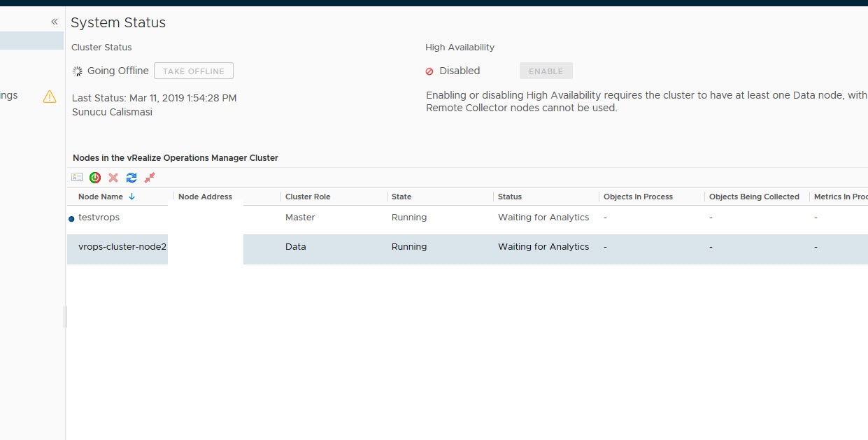Collapse the left sidebar with double chevron

coord(55,22)
